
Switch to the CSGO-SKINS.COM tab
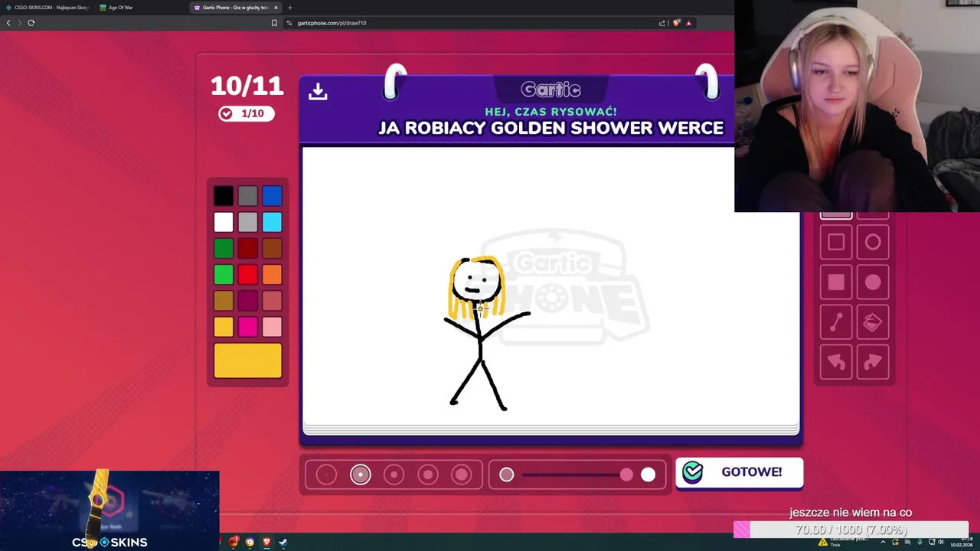[47, 8]
